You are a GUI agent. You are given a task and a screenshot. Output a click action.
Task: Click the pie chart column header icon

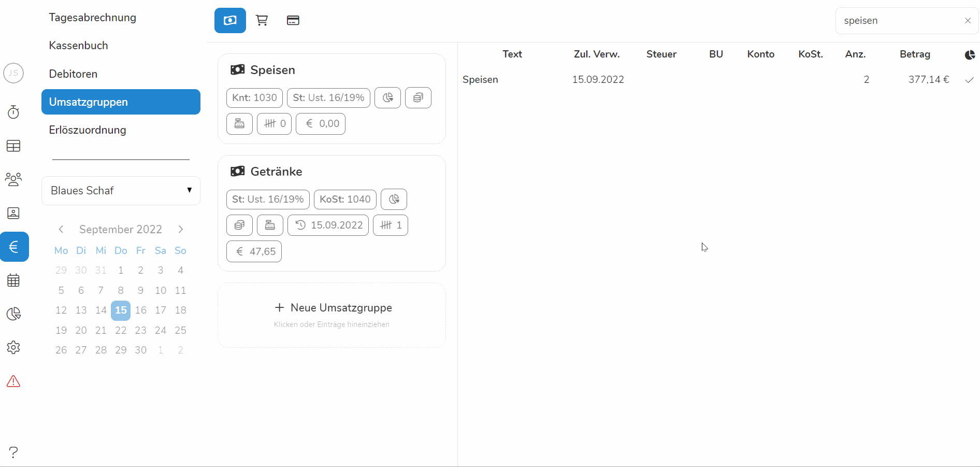[x=970, y=54]
